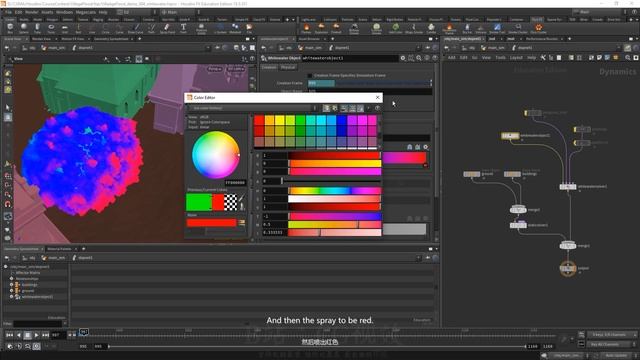The width and height of the screenshot is (640, 360).
Task: Toggle visibility dot for buildings tree row
Action: [11, 285]
